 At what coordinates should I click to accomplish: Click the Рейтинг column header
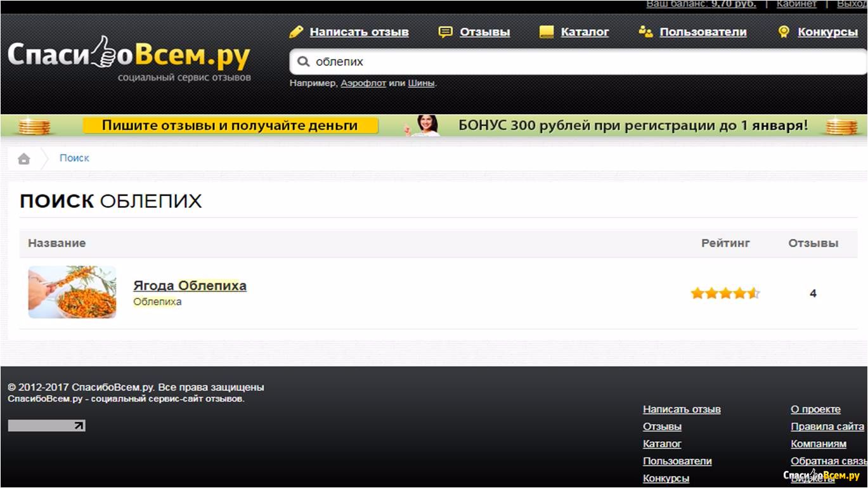[725, 243]
